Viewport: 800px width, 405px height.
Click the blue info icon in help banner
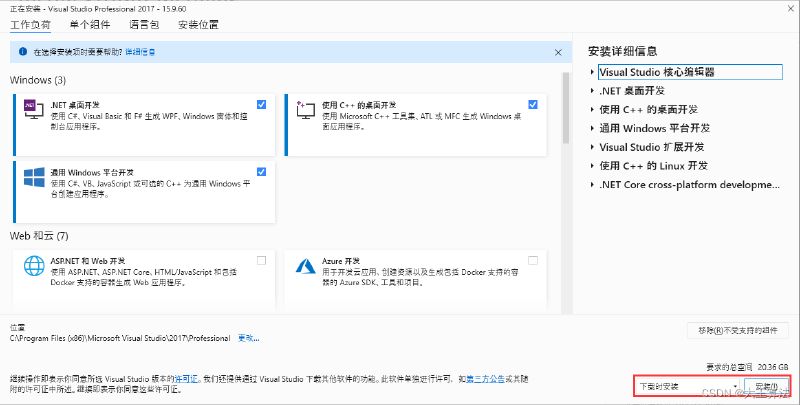point(22,52)
